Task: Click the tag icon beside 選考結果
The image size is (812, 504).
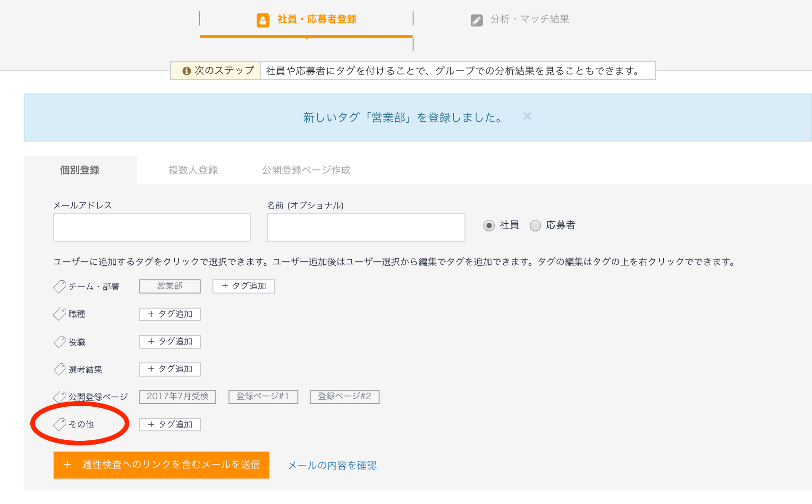Action: click(59, 369)
